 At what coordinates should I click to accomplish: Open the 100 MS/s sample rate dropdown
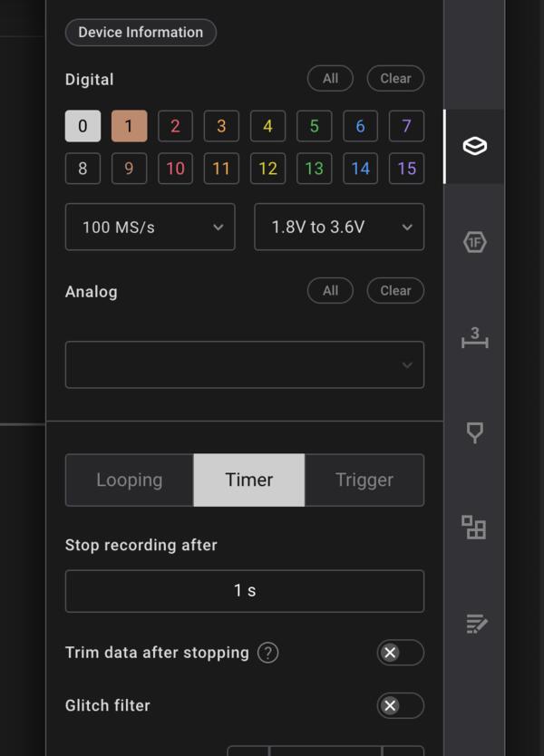(x=150, y=227)
